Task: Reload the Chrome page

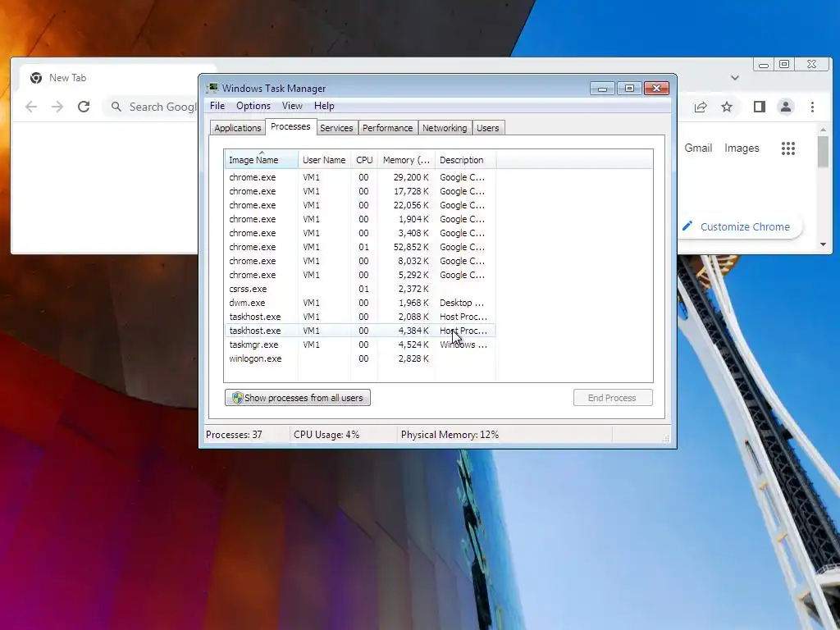Action: coord(84,107)
